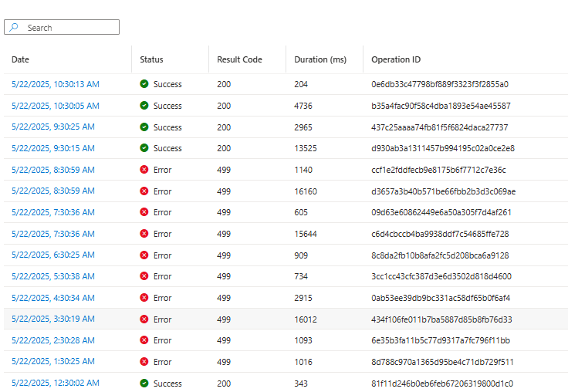The height and width of the screenshot is (392, 568).
Task: Click the red error icon for 5:30:38 AM
Action: [144, 276]
